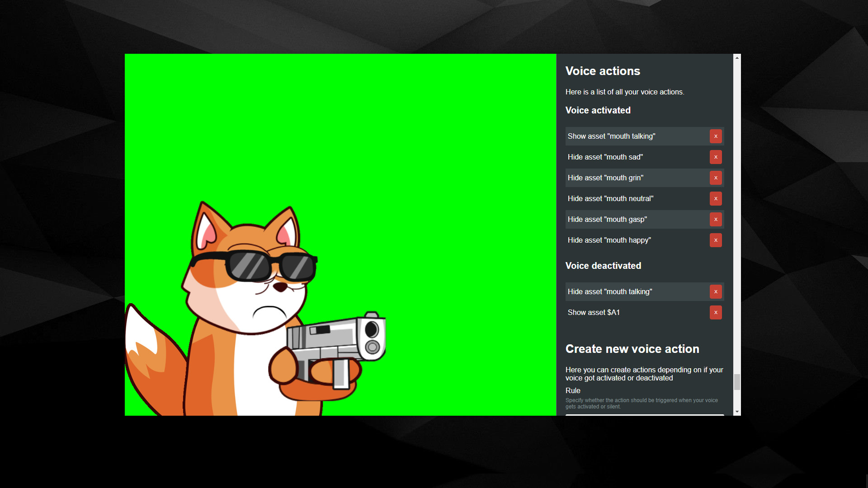The width and height of the screenshot is (868, 488).
Task: Click the scrollbar up arrow
Action: click(737, 57)
